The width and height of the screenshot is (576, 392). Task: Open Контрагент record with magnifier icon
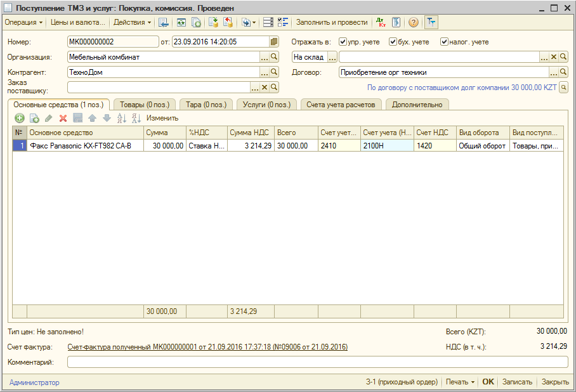[274, 72]
